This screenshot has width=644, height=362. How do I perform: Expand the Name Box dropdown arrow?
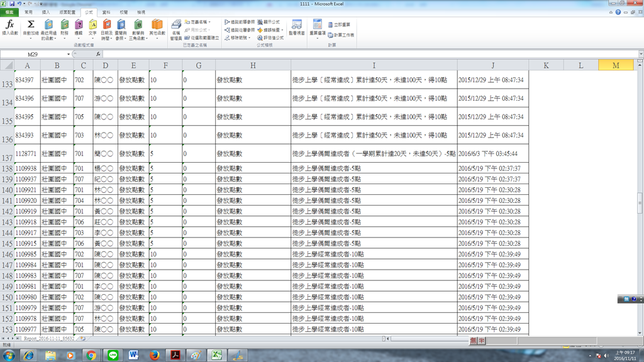click(69, 54)
